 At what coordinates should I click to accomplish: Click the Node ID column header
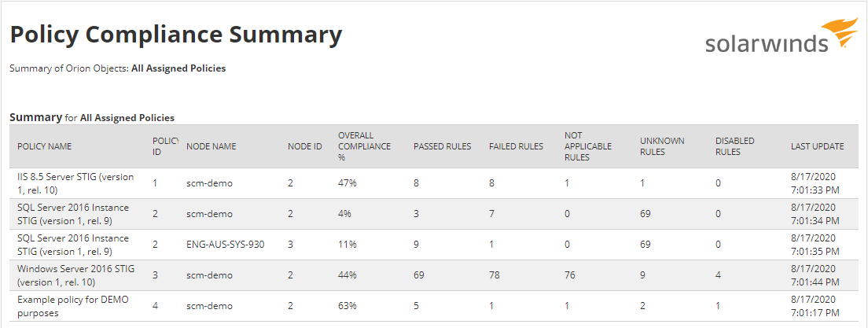coord(305,146)
